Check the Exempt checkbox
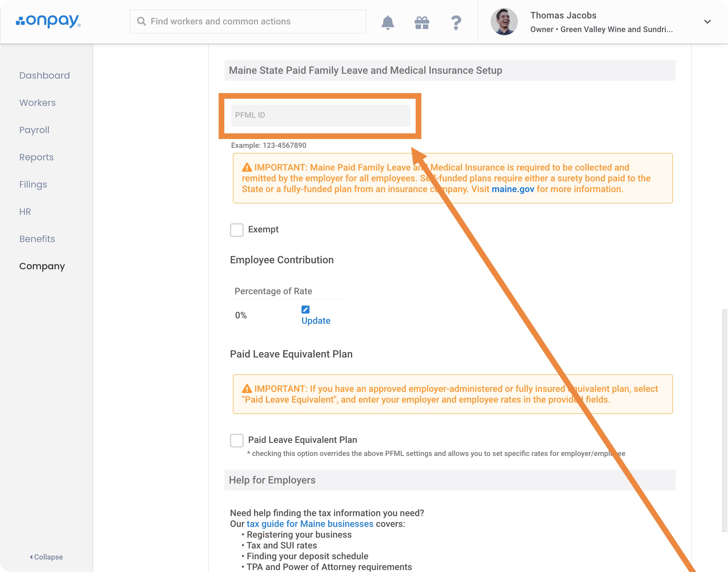The image size is (728, 572). coord(237,230)
